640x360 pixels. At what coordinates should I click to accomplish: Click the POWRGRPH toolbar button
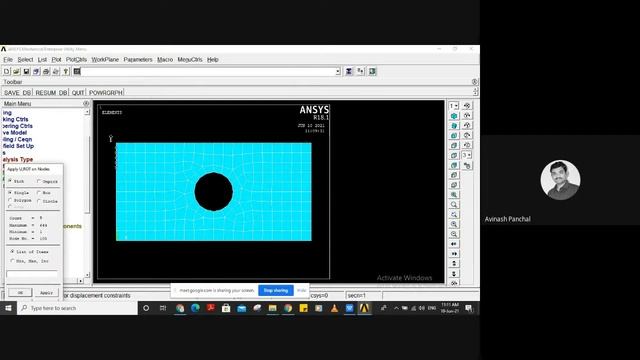click(x=106, y=93)
